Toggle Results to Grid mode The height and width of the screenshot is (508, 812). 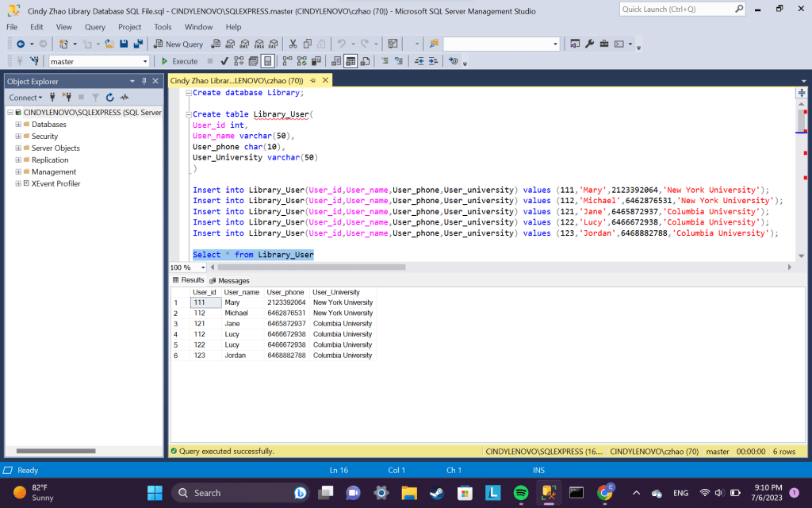click(x=350, y=61)
